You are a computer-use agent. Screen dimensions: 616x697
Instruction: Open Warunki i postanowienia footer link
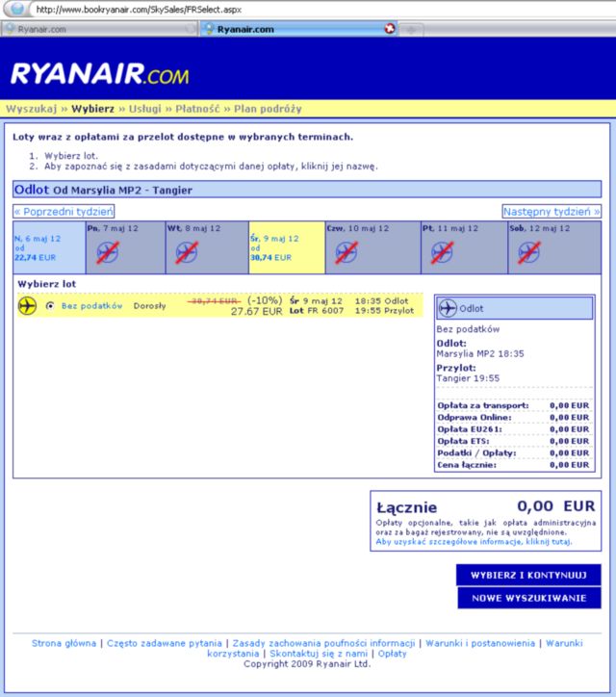click(x=480, y=643)
